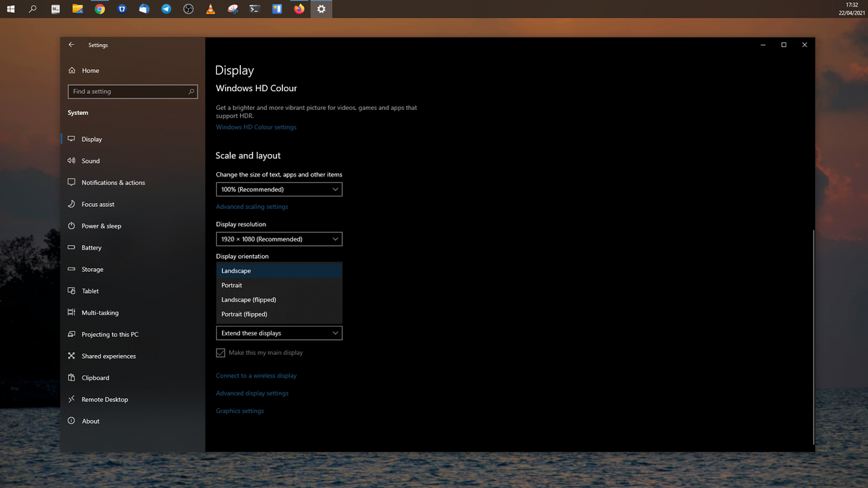
Task: Click in the Find a setting search box
Action: click(x=132, y=91)
